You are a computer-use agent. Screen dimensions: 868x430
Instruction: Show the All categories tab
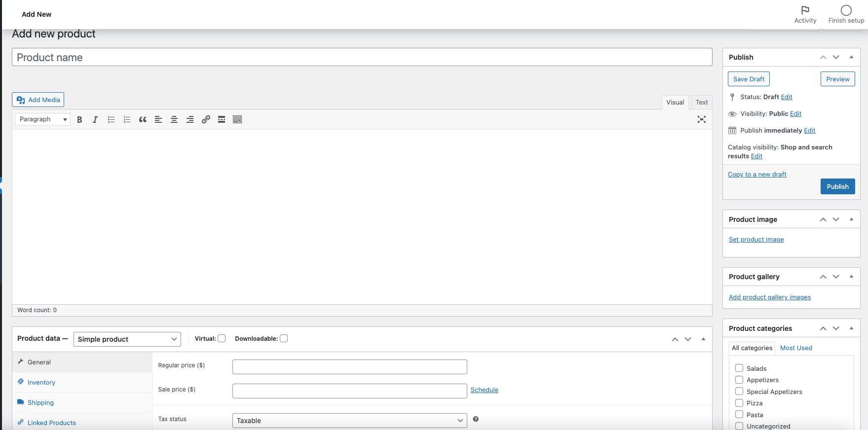(x=752, y=348)
